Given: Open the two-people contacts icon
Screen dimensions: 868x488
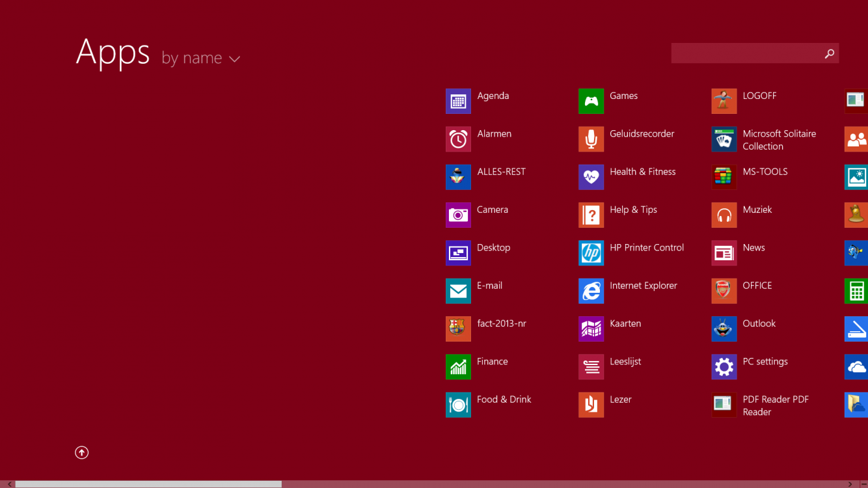Looking at the screenshot, I should tap(856, 139).
